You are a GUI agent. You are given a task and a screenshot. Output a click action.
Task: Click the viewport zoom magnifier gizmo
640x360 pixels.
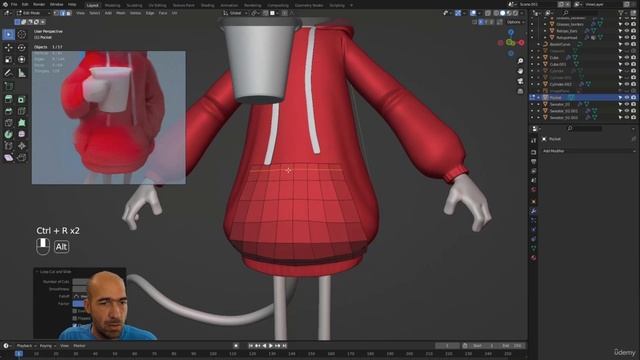520,61
